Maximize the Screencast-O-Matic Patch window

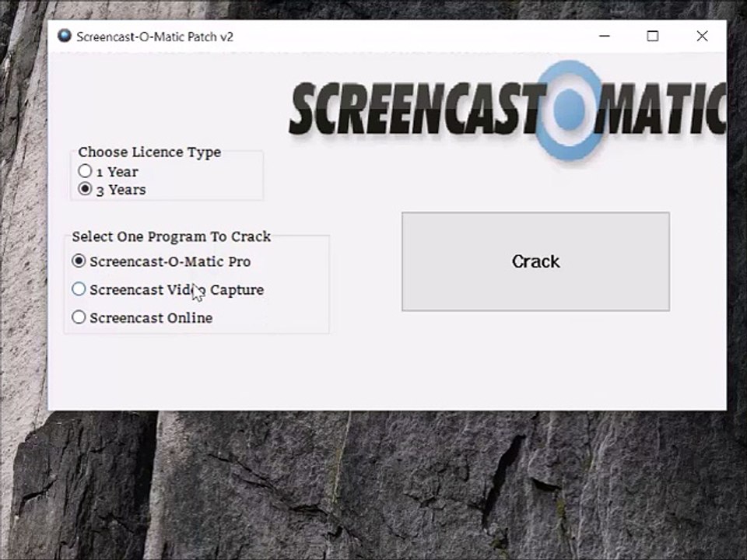click(653, 36)
